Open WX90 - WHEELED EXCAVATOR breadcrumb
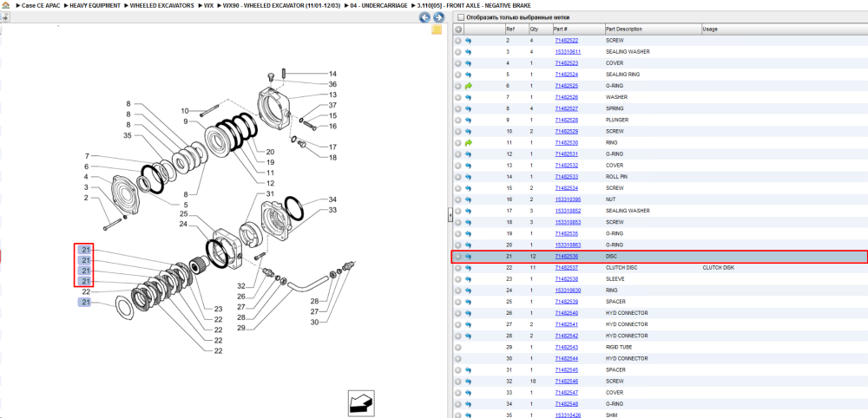 [x=281, y=5]
